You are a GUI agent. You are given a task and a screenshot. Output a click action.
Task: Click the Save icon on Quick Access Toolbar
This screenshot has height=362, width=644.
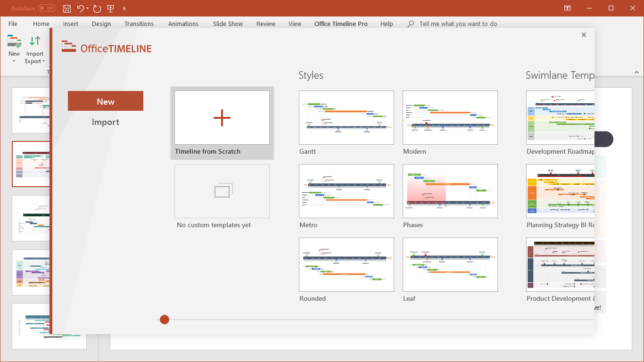(66, 8)
